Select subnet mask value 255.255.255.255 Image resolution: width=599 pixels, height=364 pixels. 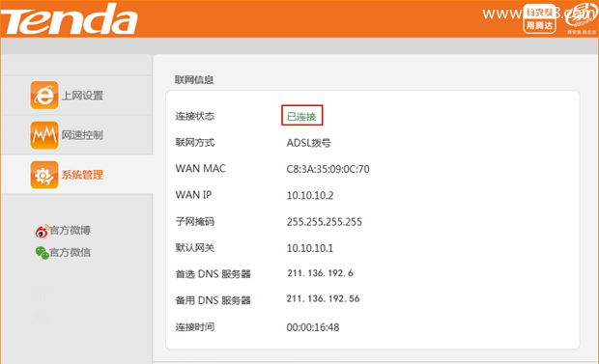point(325,222)
